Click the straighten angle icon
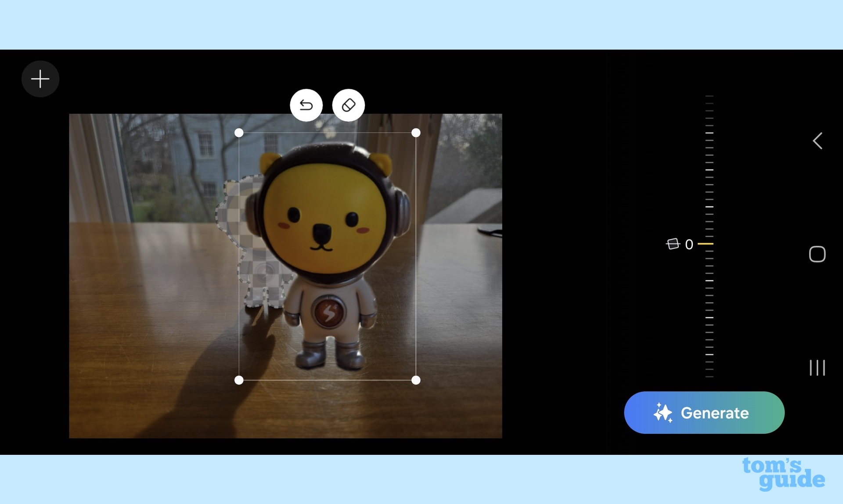Viewport: 843px width, 504px height. point(673,244)
